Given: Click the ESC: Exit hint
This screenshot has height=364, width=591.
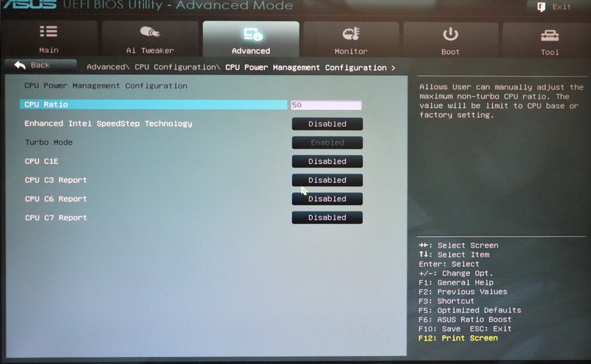Looking at the screenshot, I should coord(491,329).
